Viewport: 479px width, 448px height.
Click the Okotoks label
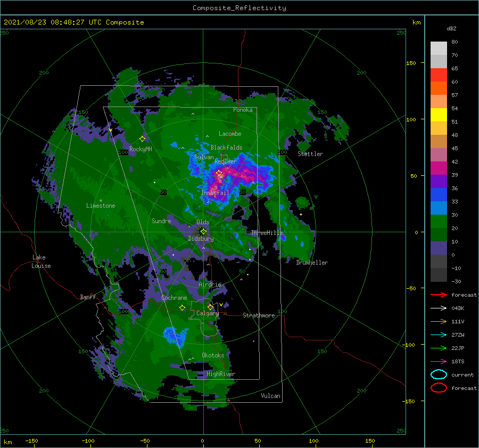click(x=213, y=355)
